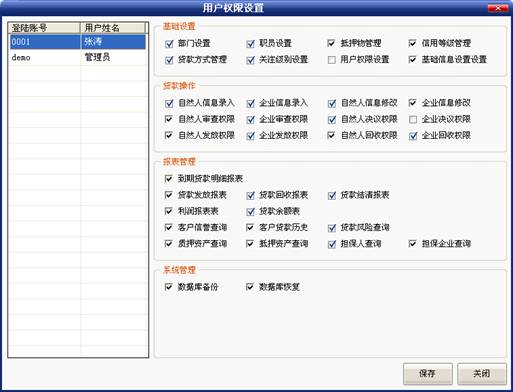
Task: Select the 0001 account cell
Action: point(45,42)
